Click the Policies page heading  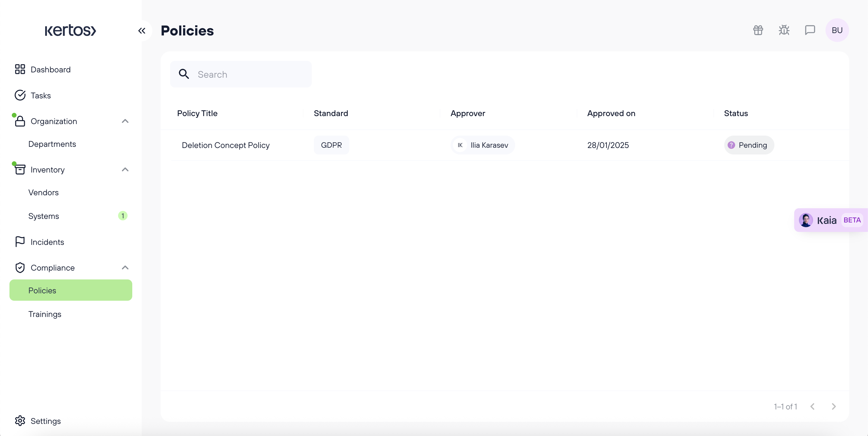(x=187, y=31)
